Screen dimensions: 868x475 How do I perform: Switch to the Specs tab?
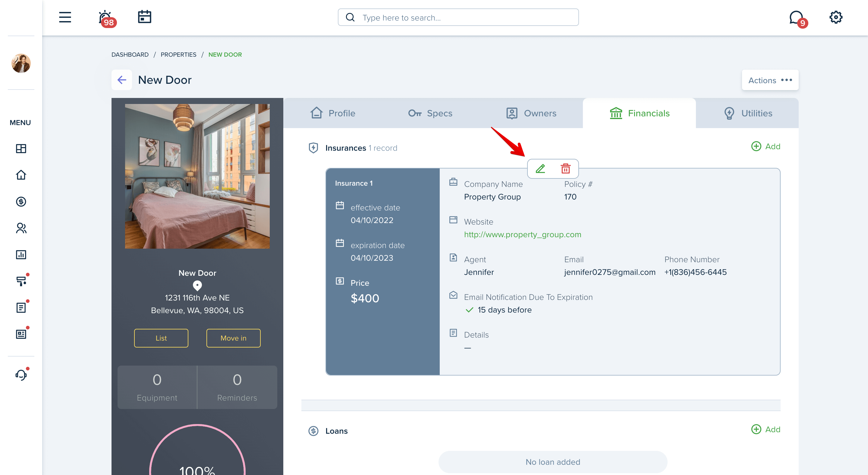[x=430, y=113]
